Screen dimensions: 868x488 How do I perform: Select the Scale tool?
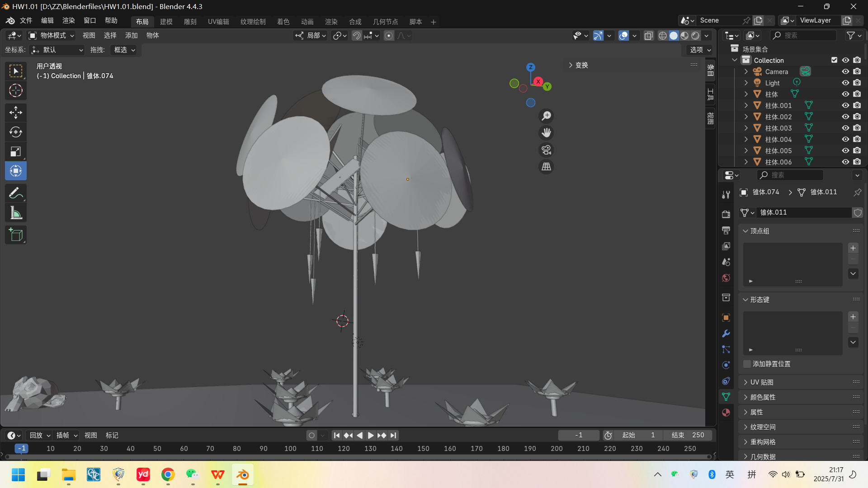pyautogui.click(x=16, y=151)
